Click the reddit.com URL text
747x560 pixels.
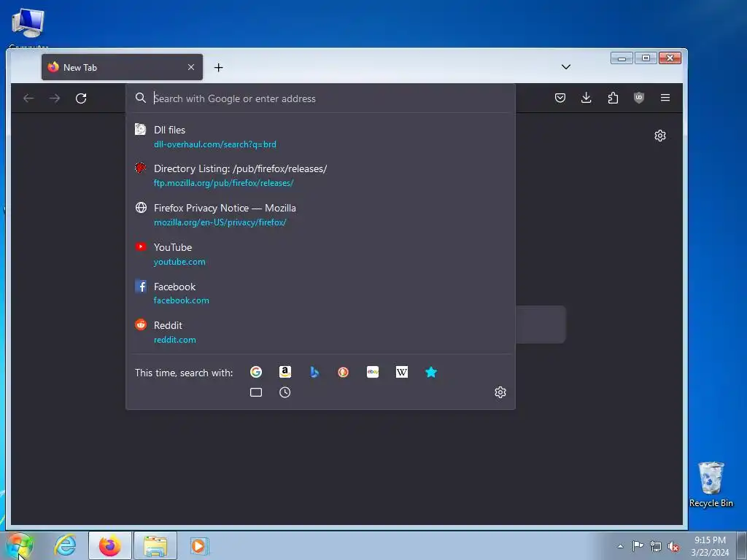pos(175,340)
